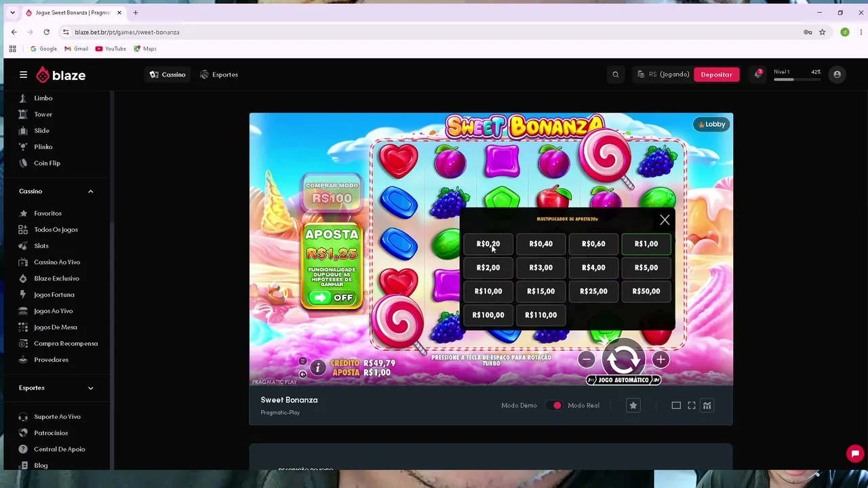Viewport: 868px width, 488px height.
Task: Switch to the Esportes top tab
Action: tap(219, 75)
